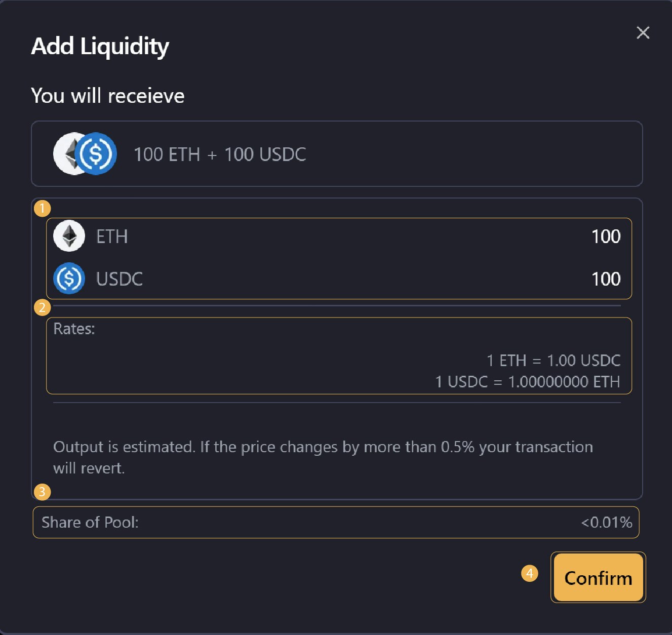Select the overlapping ETH/USDC pair icons
Screen dimensions: 672x635
[x=84, y=154]
